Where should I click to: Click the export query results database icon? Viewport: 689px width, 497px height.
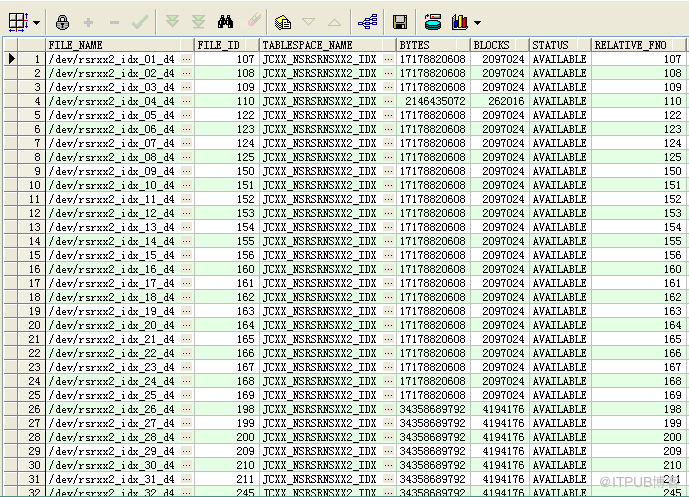click(433, 22)
